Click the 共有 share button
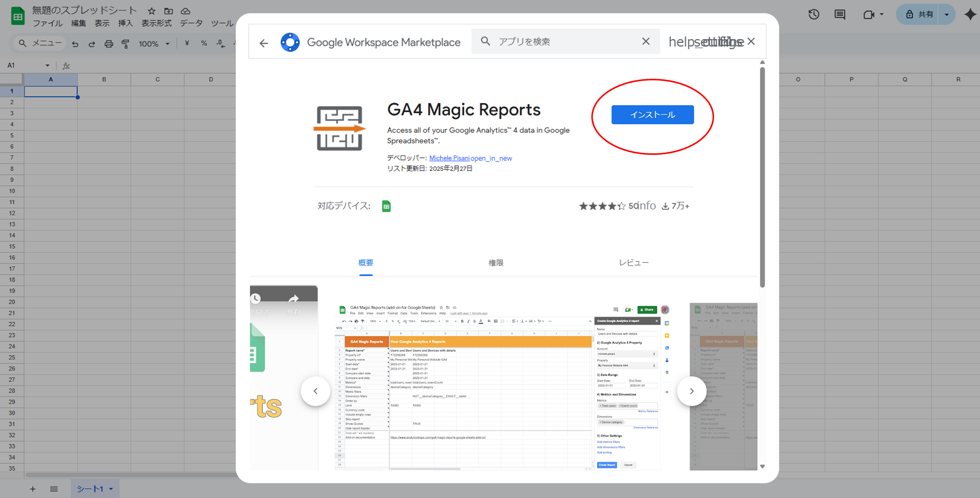The image size is (980, 498). (x=920, y=15)
